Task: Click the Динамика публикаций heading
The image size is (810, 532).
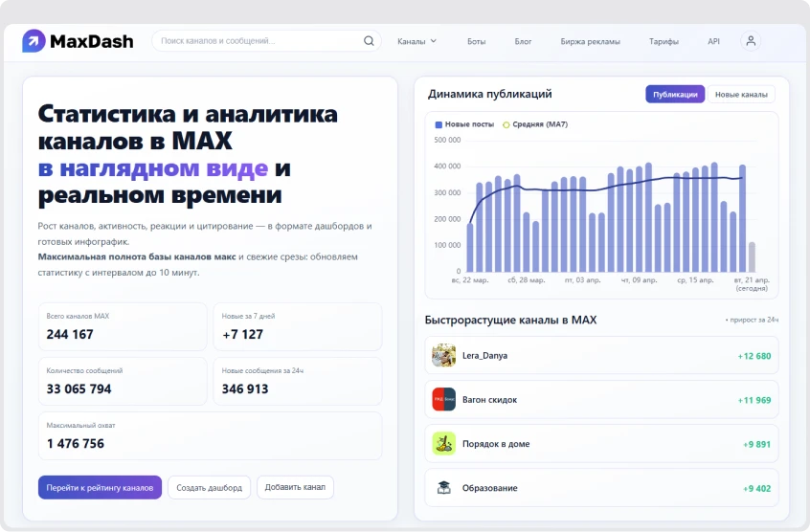Action: click(489, 94)
